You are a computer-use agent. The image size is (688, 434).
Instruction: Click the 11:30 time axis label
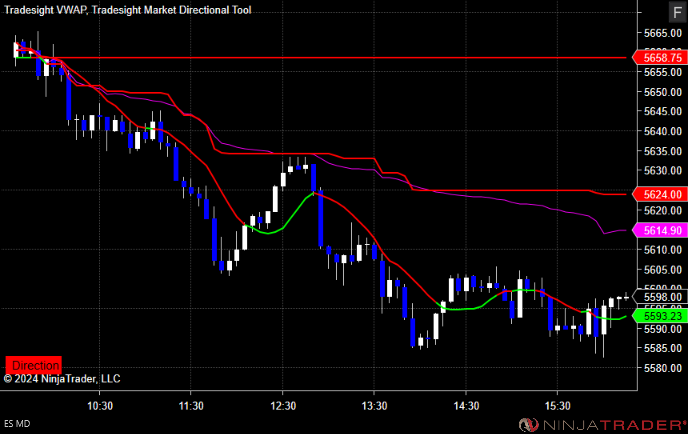click(191, 406)
